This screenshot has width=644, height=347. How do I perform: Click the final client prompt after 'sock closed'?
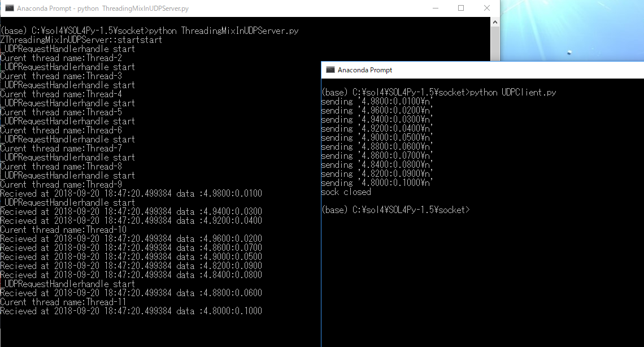(x=395, y=210)
